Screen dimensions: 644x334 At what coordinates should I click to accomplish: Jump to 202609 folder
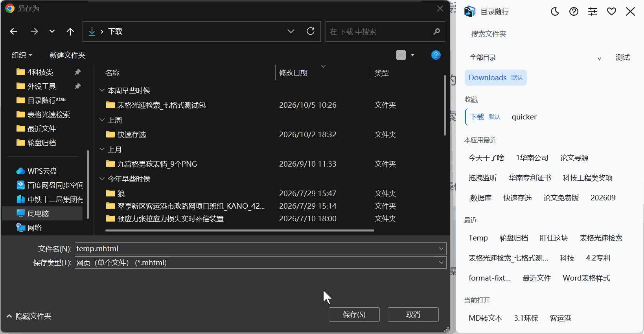click(603, 198)
